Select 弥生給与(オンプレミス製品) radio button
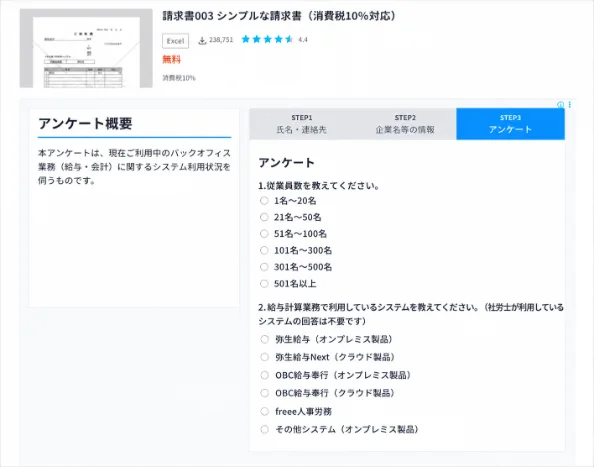This screenshot has height=467, width=594. pos(264,339)
